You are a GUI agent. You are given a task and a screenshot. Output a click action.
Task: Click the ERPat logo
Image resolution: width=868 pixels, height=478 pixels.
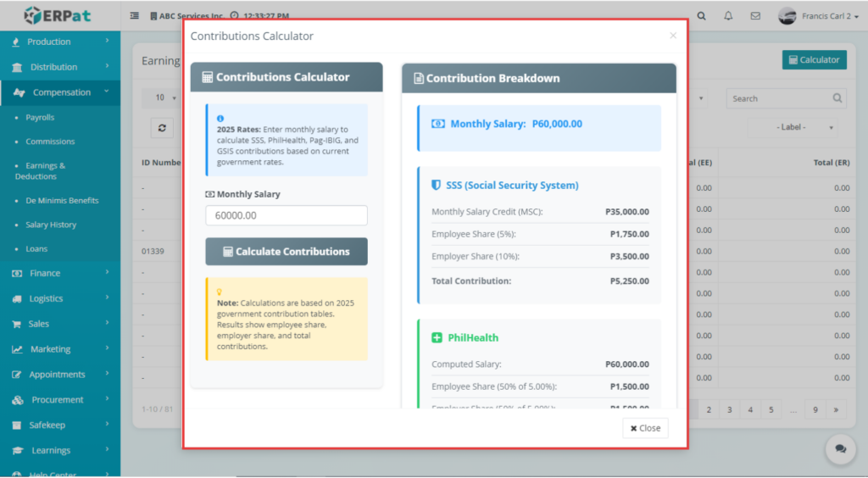[58, 15]
